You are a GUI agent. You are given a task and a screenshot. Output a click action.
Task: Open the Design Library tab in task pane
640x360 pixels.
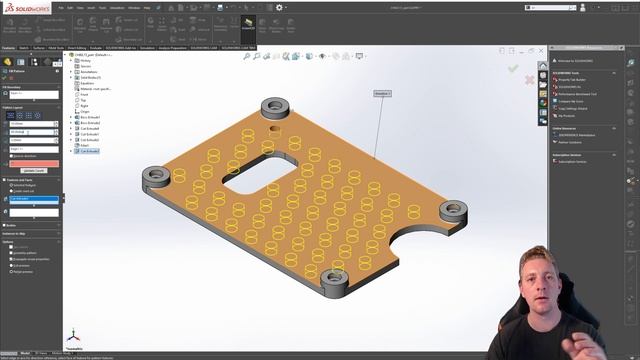[x=543, y=76]
